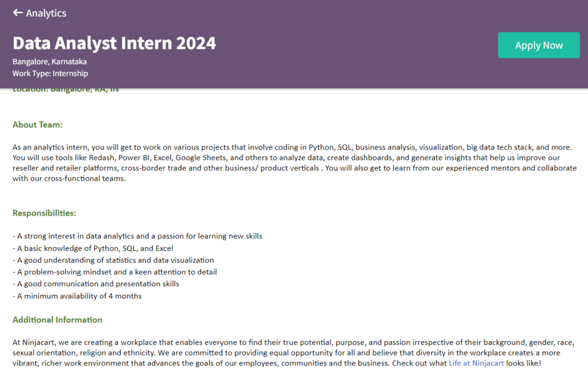Viewport: 588px width, 378px height.
Task: Select the Additional Information heading
Action: click(57, 319)
